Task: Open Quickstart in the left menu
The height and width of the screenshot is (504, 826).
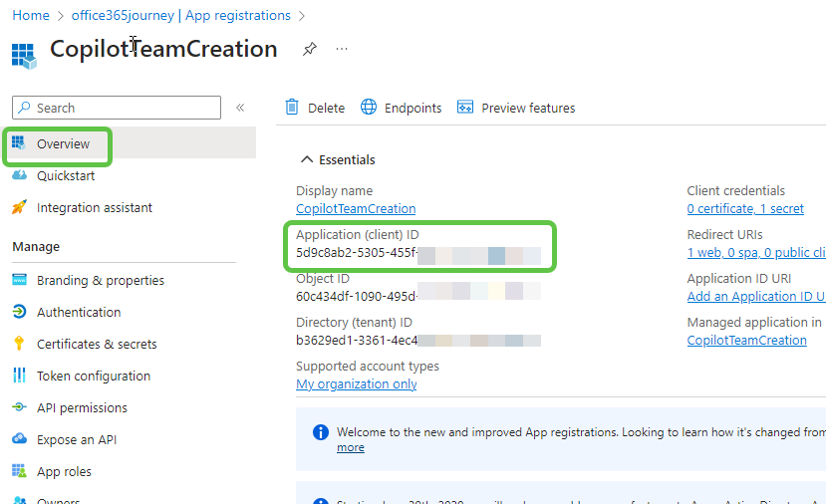Action: pyautogui.click(x=66, y=175)
